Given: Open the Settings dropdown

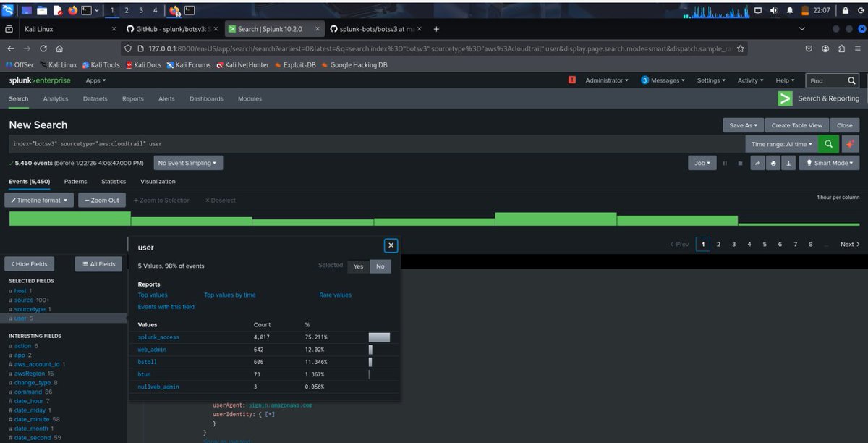Looking at the screenshot, I should coord(711,80).
